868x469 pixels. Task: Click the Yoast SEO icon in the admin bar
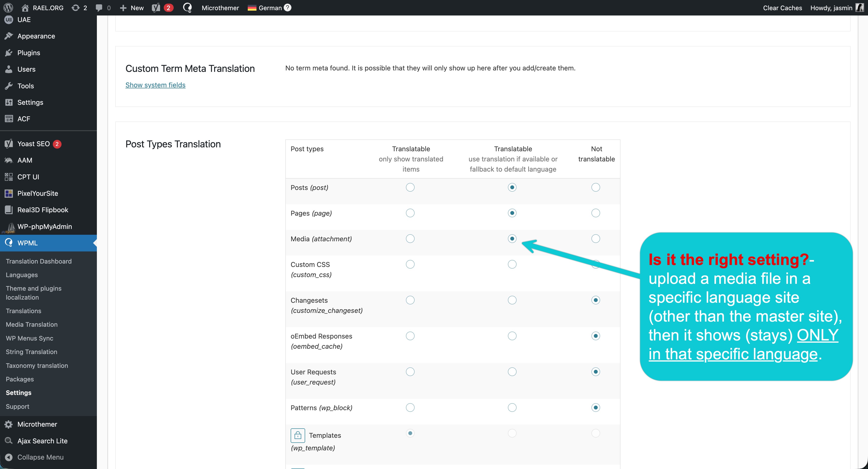click(156, 8)
